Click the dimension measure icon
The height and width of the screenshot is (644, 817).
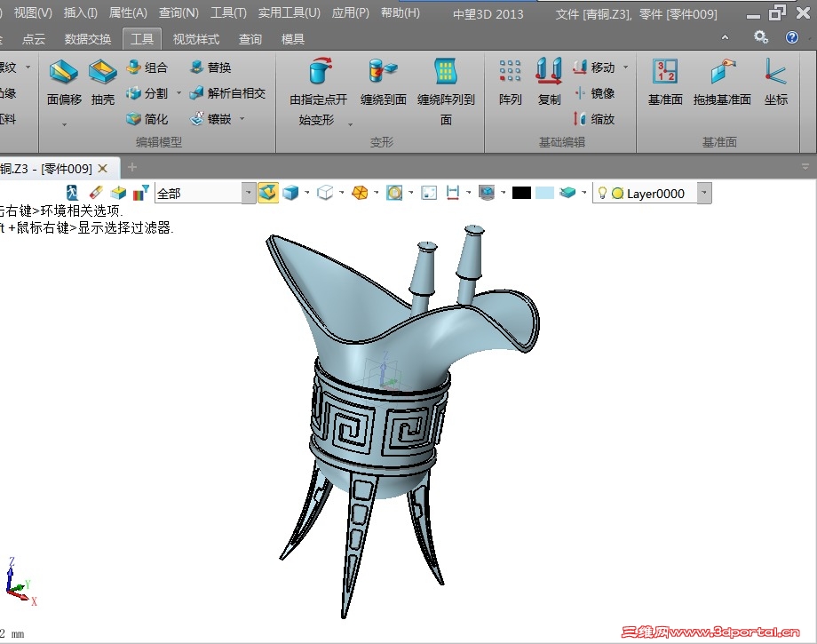[453, 193]
